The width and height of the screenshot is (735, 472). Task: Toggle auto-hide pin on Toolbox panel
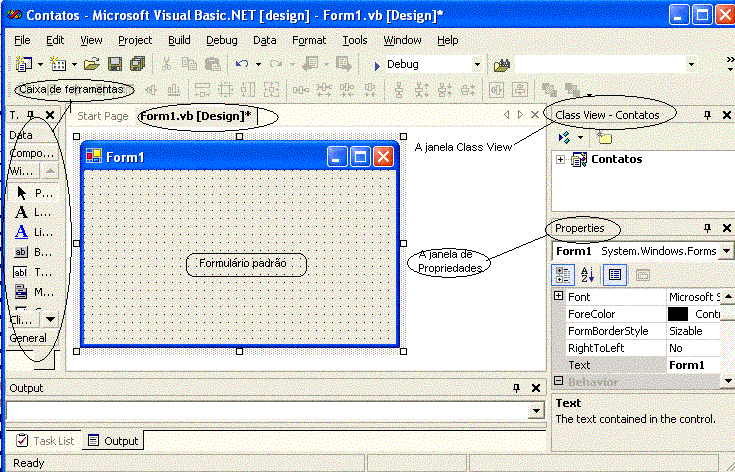tap(30, 115)
